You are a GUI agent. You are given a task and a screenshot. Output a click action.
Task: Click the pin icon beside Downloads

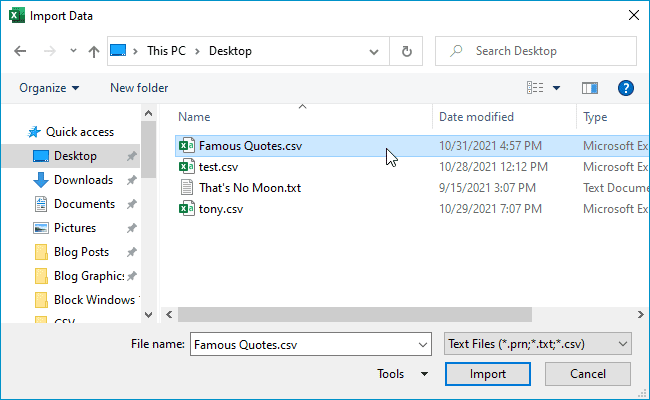click(131, 180)
